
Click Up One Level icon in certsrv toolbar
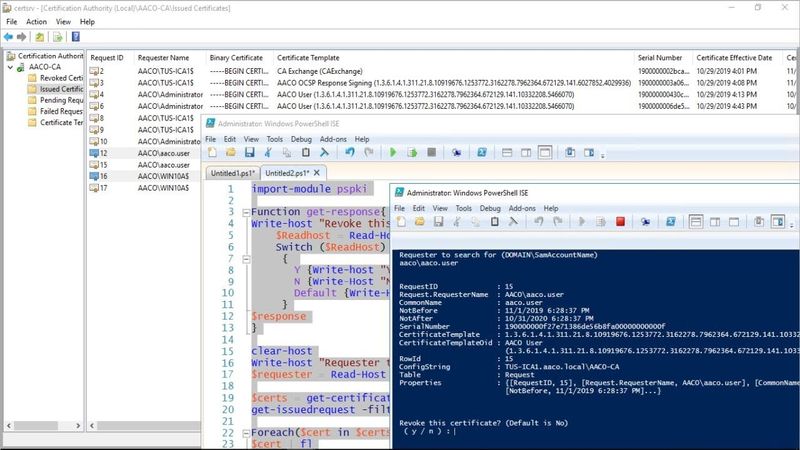click(x=40, y=37)
